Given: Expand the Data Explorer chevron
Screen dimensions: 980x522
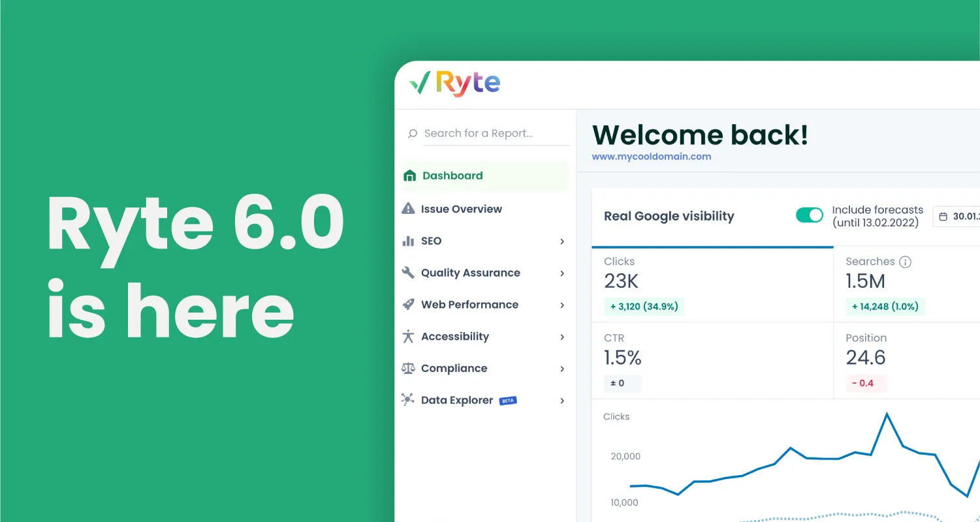Looking at the screenshot, I should click(x=562, y=401).
